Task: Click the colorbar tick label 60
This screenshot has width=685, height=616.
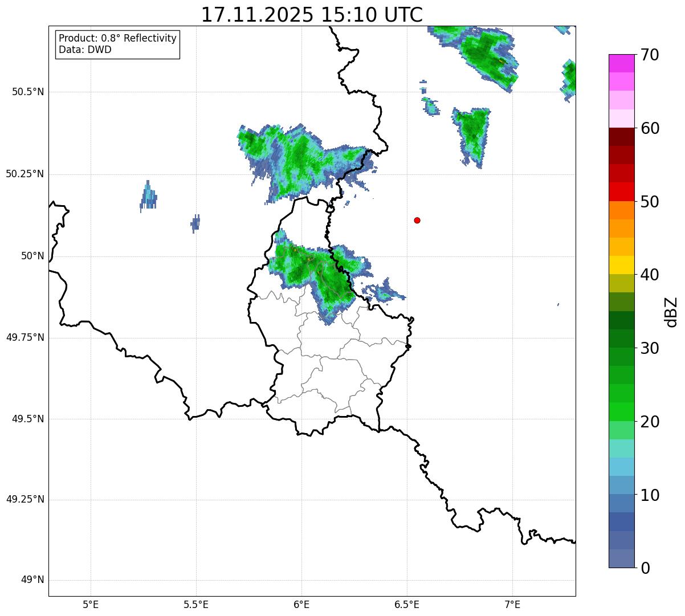Action: click(650, 128)
